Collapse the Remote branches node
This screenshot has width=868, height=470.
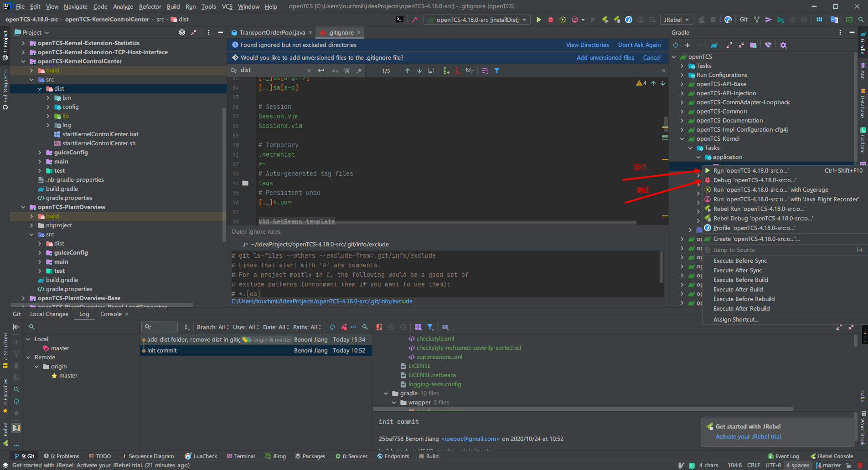coord(28,358)
